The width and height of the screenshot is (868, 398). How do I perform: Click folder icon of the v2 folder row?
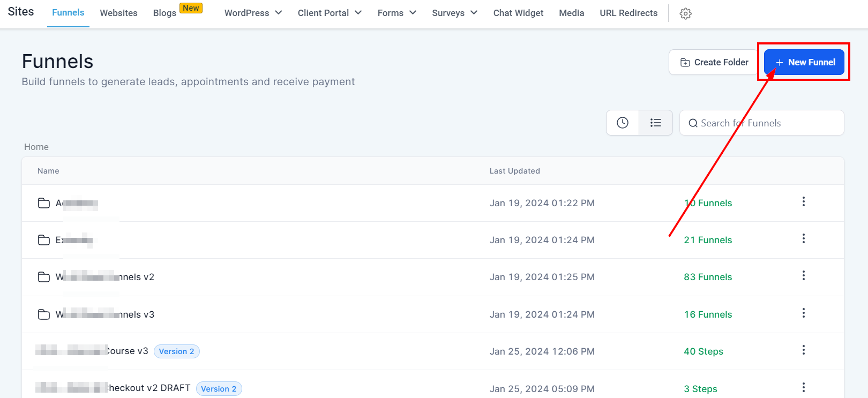44,277
